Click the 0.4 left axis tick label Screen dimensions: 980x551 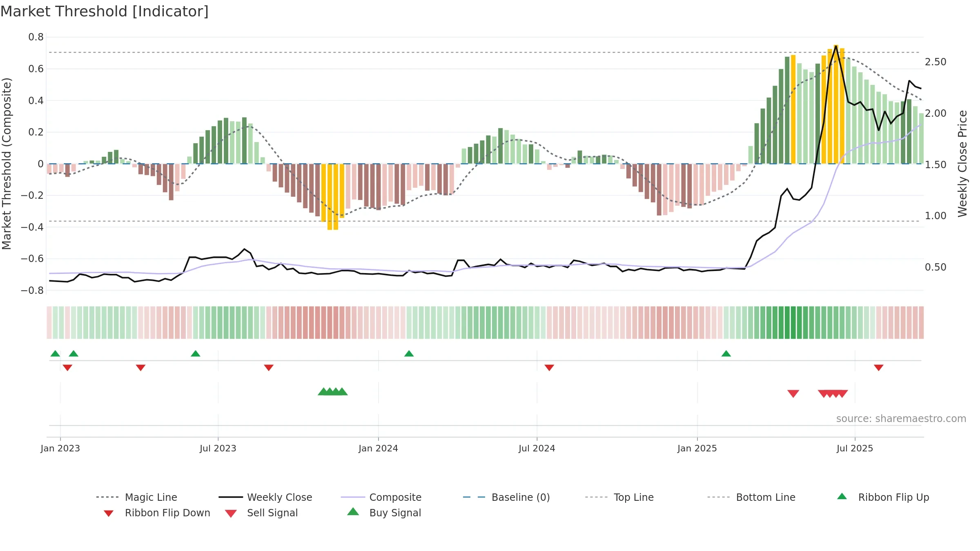(x=36, y=100)
